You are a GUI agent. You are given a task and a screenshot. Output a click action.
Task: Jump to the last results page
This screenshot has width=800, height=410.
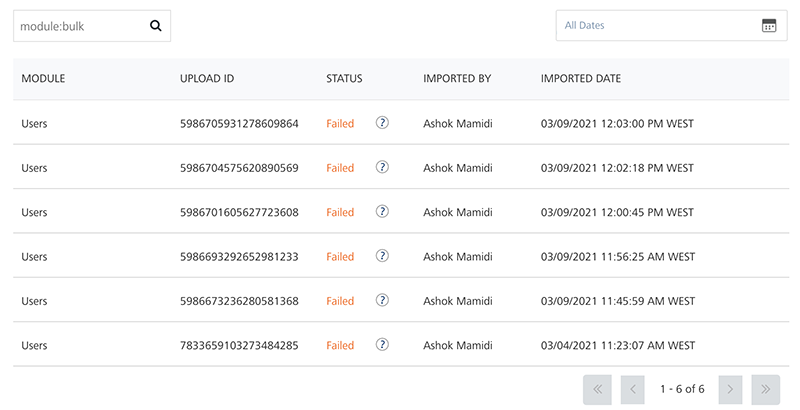(x=765, y=389)
